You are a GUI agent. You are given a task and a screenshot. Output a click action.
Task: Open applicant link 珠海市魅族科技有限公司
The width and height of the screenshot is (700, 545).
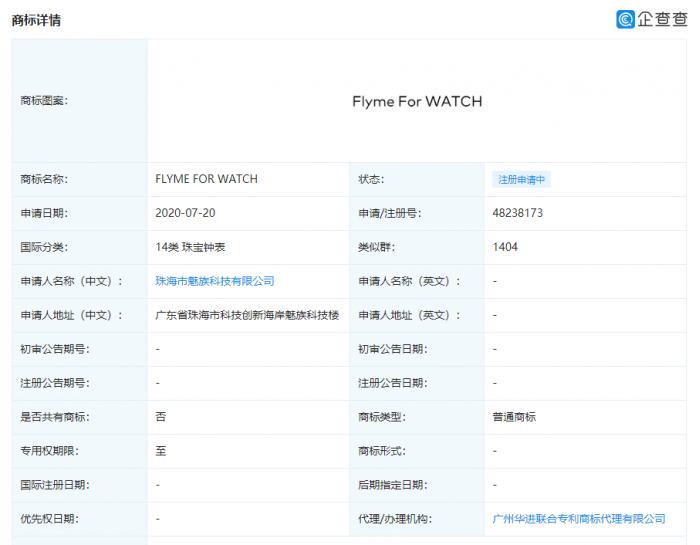point(215,281)
